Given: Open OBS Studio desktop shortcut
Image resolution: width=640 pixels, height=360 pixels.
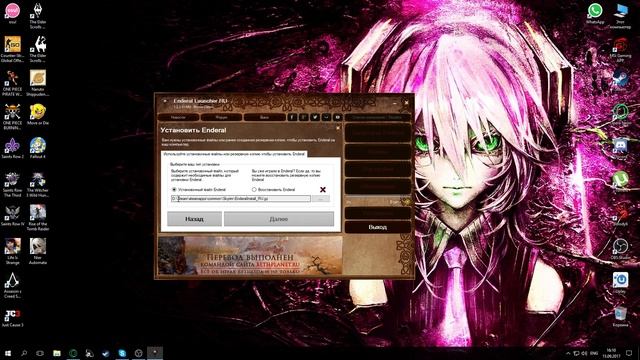Looking at the screenshot, I should click(620, 249).
